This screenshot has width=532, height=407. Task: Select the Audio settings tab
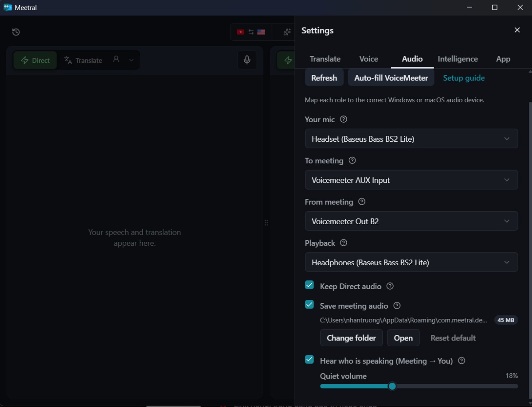coord(412,59)
